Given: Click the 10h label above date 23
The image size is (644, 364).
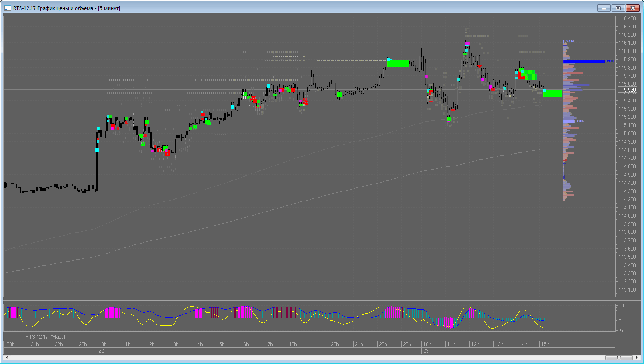Looking at the screenshot, I should pos(427,344).
